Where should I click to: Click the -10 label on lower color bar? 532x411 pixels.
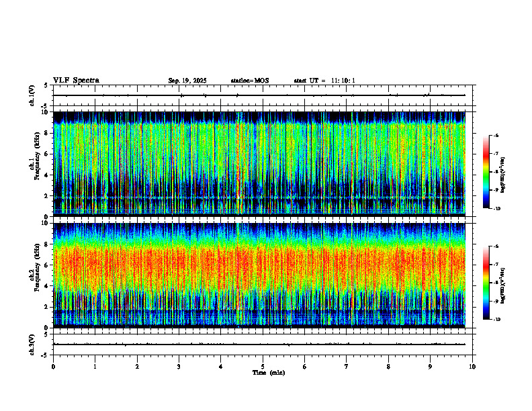[496, 320]
